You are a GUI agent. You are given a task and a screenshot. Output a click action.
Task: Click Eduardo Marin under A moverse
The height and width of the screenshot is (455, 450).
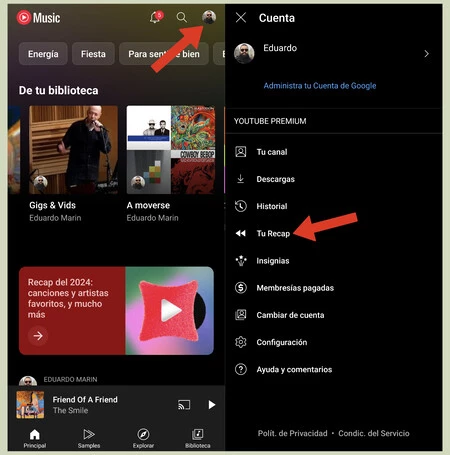(152, 218)
